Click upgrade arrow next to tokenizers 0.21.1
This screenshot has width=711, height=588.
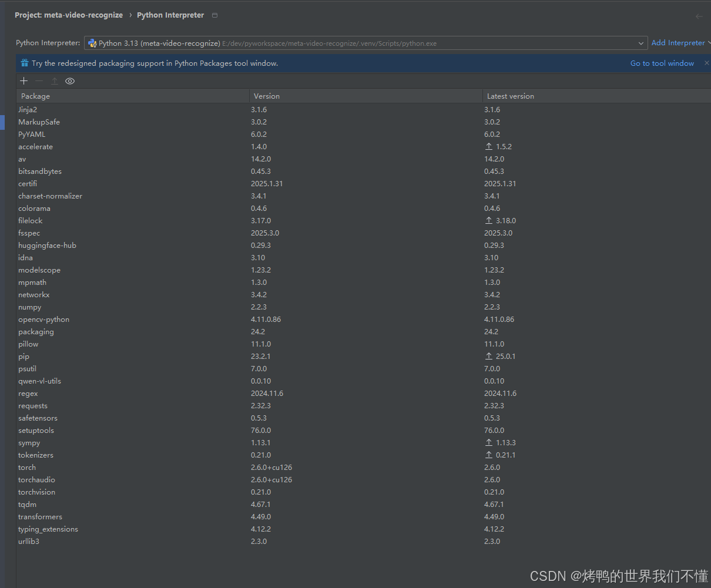point(489,455)
